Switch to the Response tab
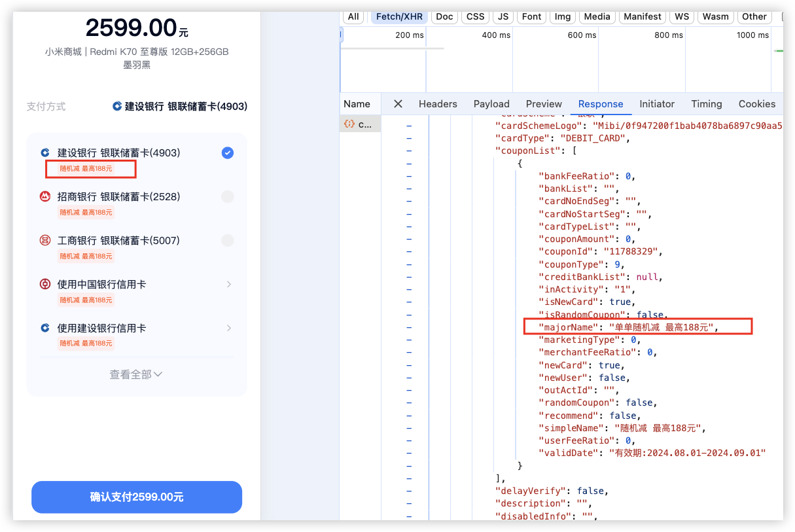The width and height of the screenshot is (795, 532). (601, 104)
